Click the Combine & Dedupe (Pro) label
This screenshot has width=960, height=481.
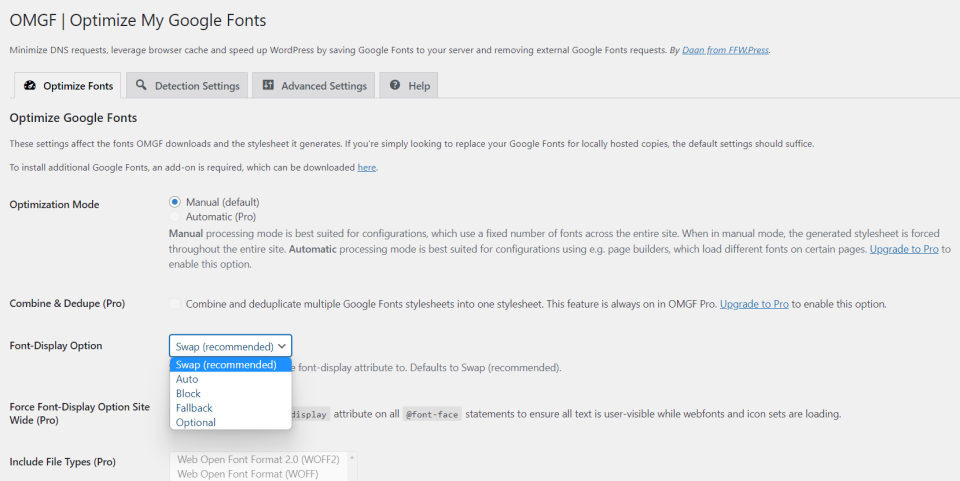pyautogui.click(x=67, y=304)
